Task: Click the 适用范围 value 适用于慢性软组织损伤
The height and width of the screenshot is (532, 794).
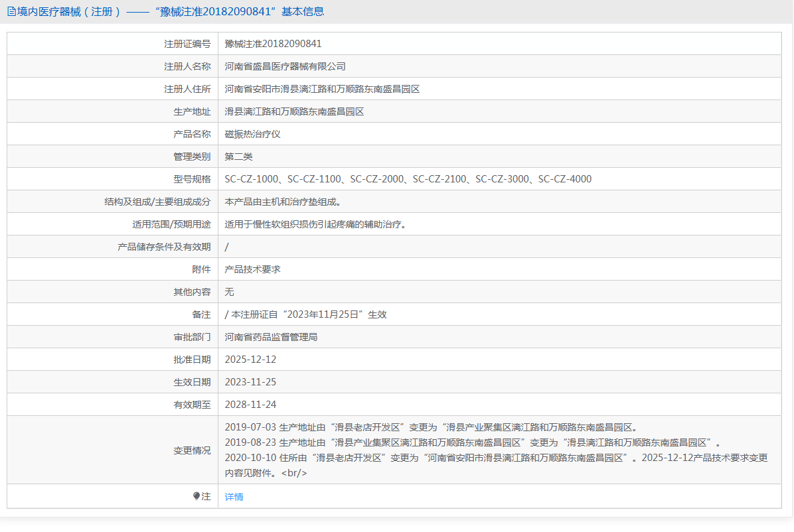Action: (x=317, y=224)
